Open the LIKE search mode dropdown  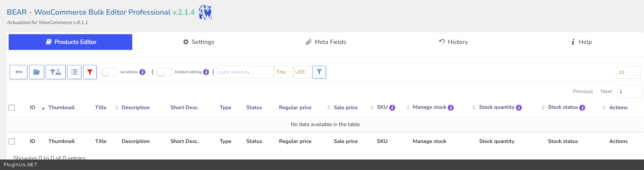click(x=302, y=72)
